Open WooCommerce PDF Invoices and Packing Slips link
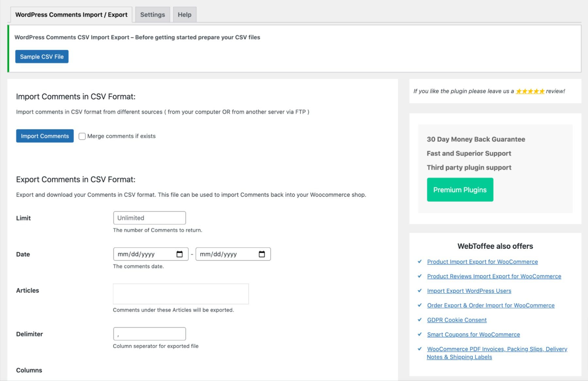 click(x=497, y=349)
